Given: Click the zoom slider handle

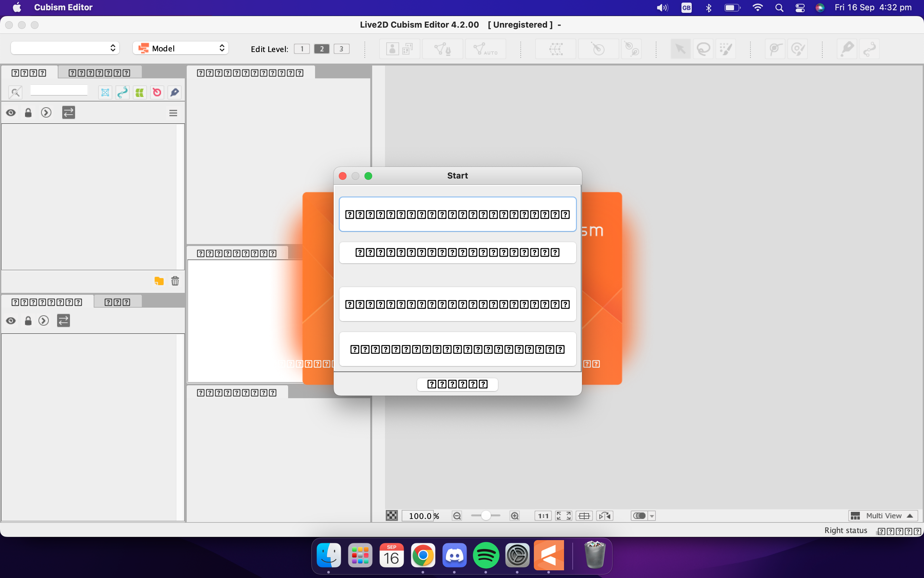Looking at the screenshot, I should point(486,515).
